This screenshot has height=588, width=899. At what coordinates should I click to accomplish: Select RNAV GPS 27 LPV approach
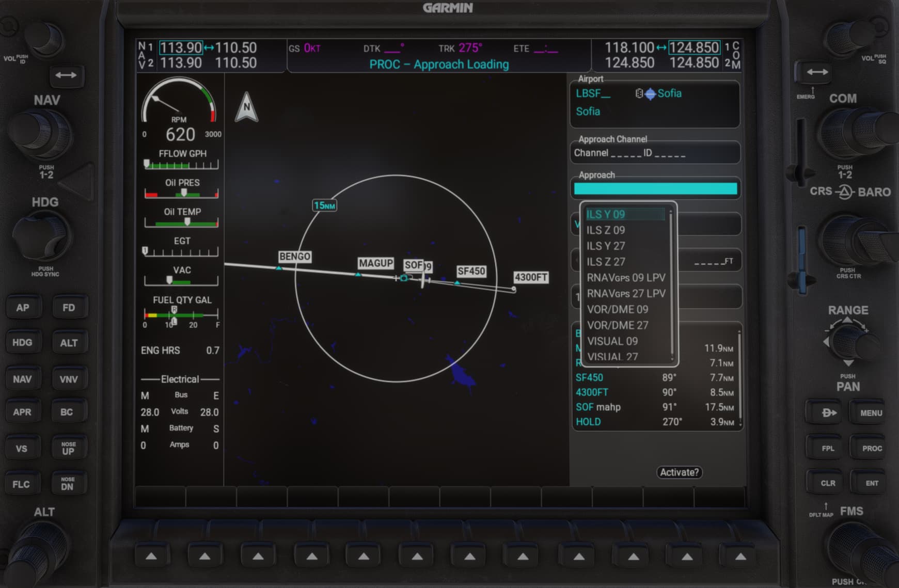point(626,294)
